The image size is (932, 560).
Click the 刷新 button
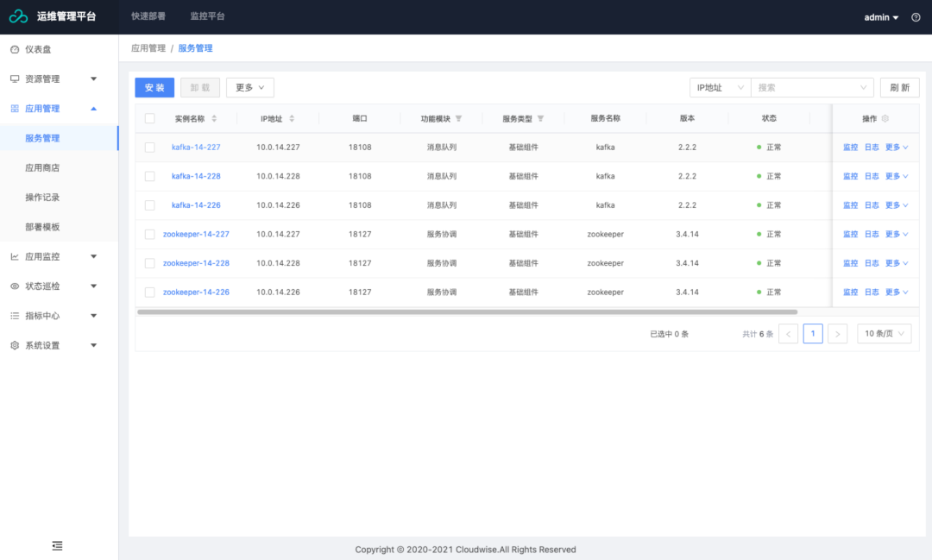tap(899, 87)
